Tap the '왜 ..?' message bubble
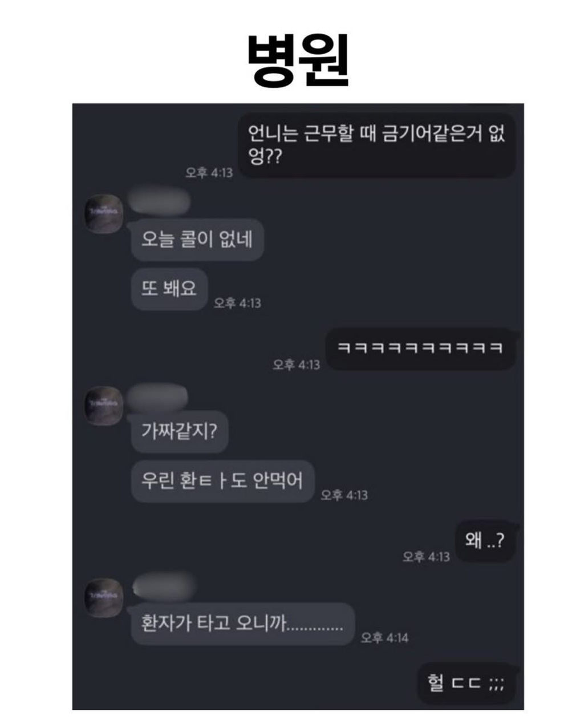 point(485,541)
